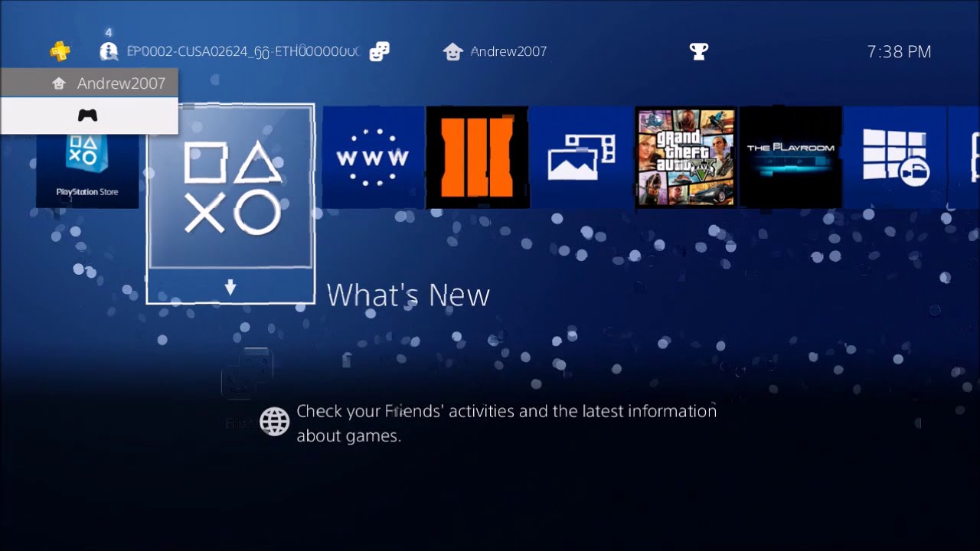Open the Trophies cup icon

coord(699,51)
